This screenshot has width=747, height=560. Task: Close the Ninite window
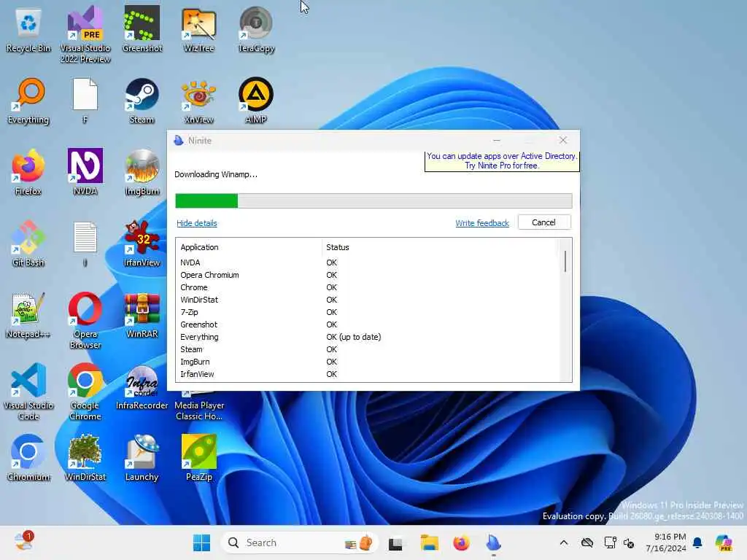[x=563, y=140]
